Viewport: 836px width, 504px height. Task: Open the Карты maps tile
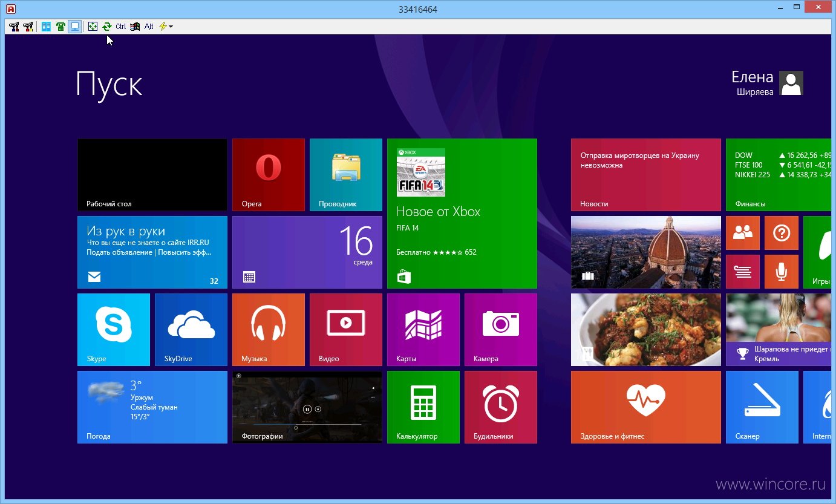(x=423, y=330)
